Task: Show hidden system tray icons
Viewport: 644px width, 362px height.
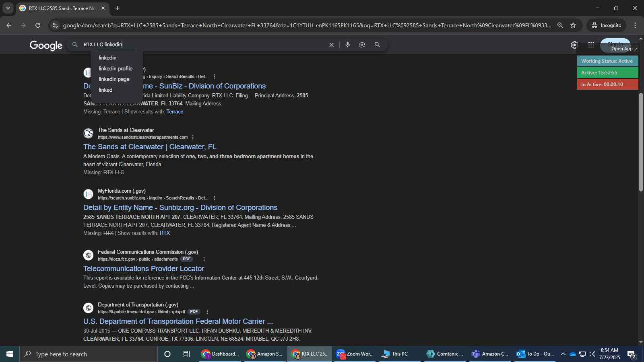Action: click(x=563, y=354)
